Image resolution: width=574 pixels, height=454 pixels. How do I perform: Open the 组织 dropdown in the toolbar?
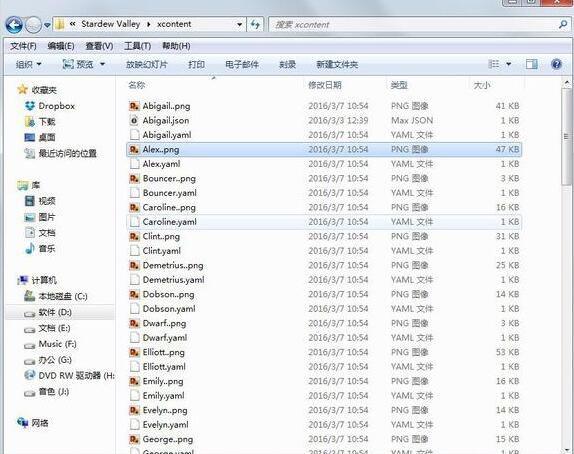click(x=29, y=64)
